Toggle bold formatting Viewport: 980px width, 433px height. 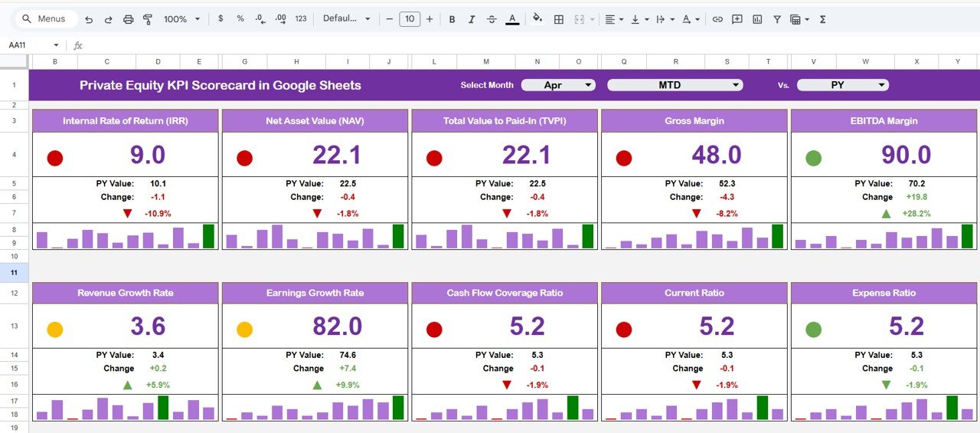tap(452, 19)
